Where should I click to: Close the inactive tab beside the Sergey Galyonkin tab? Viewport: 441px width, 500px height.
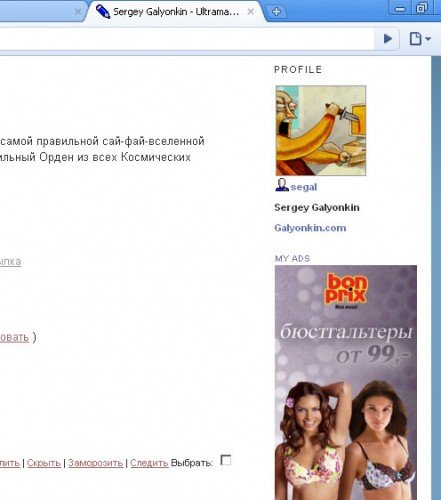coord(78,12)
